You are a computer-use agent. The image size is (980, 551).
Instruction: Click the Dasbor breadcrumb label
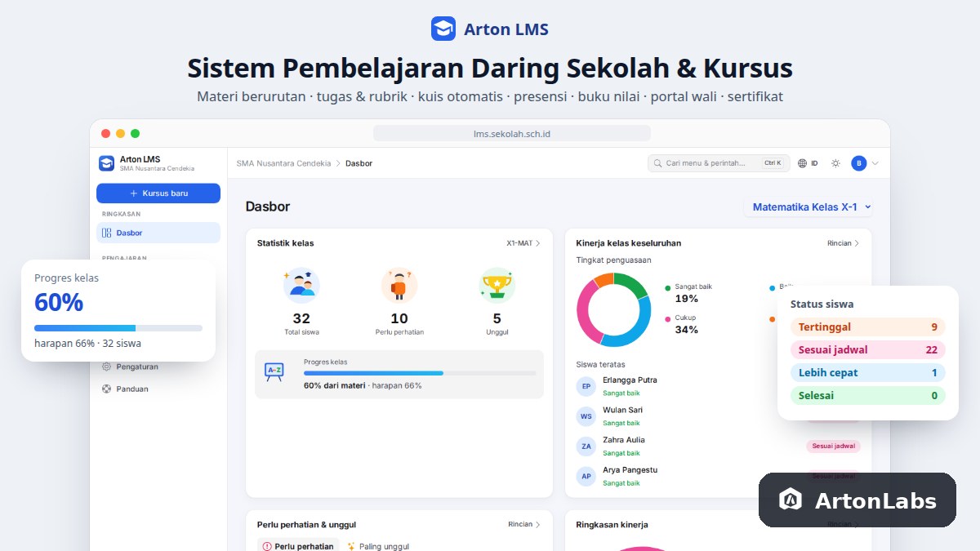(359, 163)
